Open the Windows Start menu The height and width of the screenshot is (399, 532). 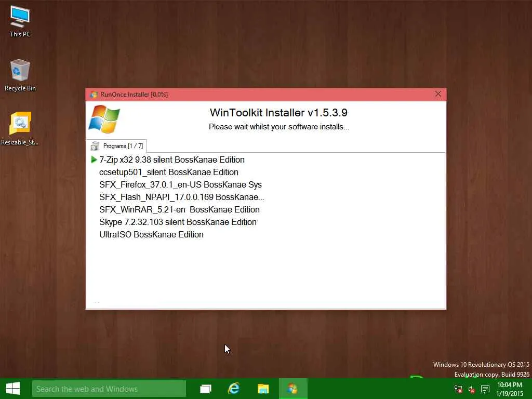(13, 389)
